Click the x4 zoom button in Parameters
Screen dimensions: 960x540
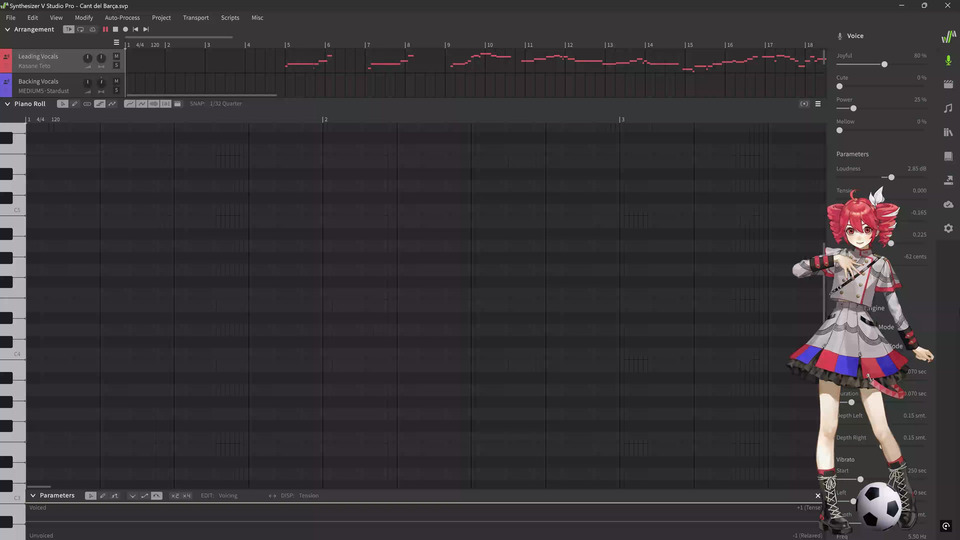click(x=187, y=496)
